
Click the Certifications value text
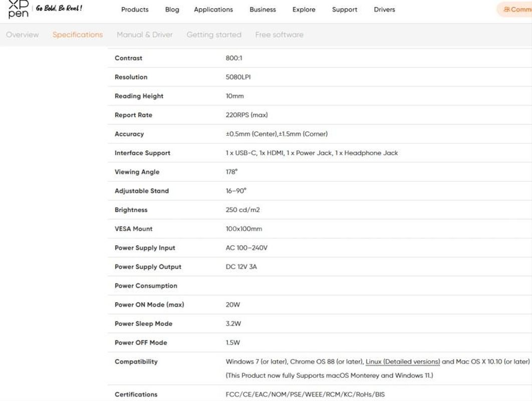click(305, 394)
